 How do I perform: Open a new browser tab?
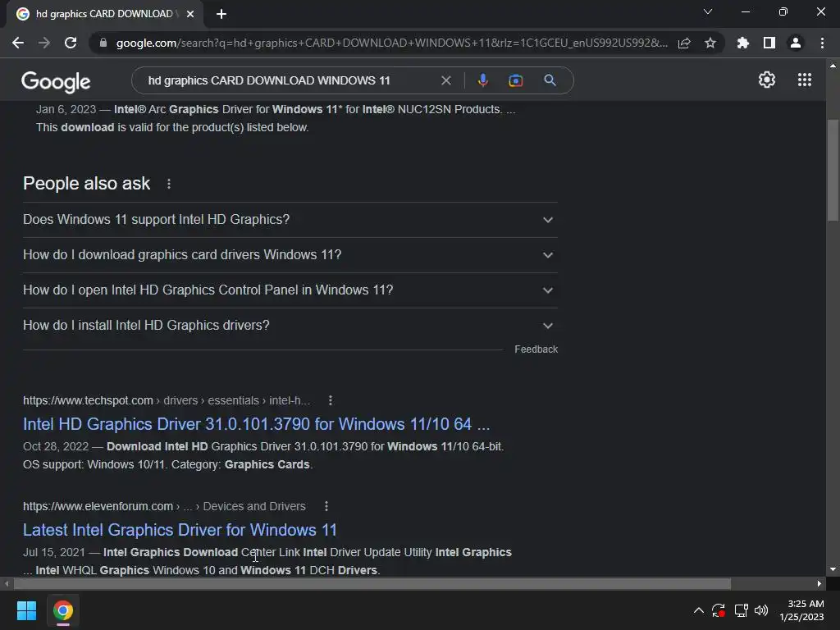click(221, 14)
